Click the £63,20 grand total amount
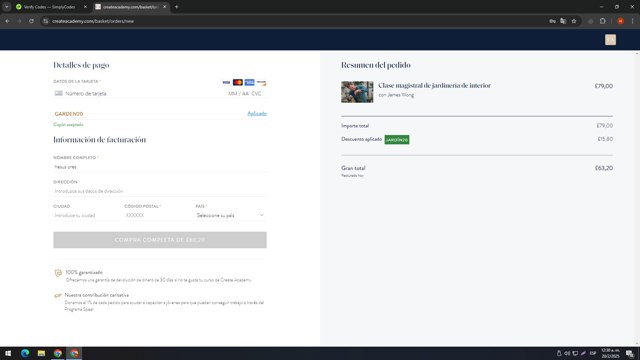The image size is (640, 360). click(604, 168)
